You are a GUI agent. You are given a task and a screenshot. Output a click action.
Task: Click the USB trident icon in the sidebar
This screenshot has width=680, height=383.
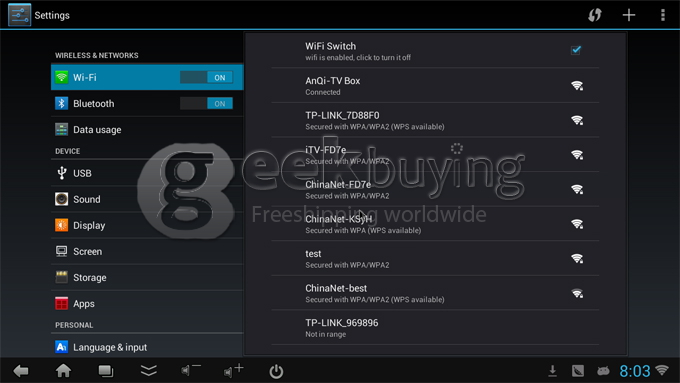[x=62, y=173]
